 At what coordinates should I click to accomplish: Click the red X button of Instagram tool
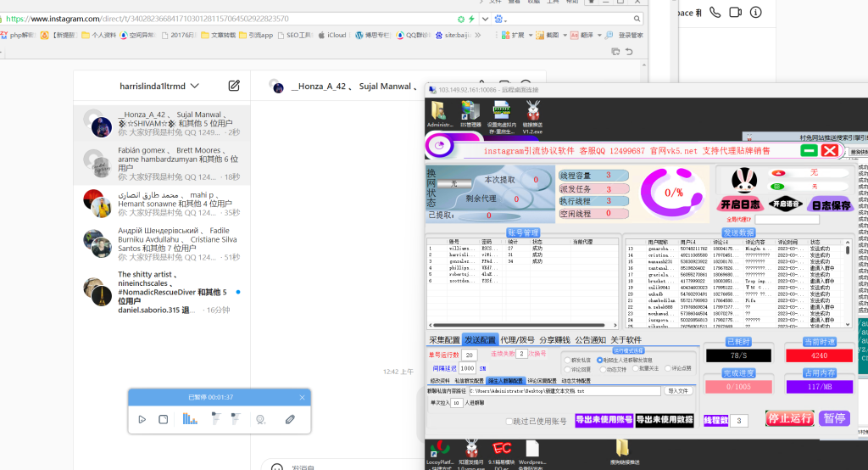pyautogui.click(x=829, y=150)
